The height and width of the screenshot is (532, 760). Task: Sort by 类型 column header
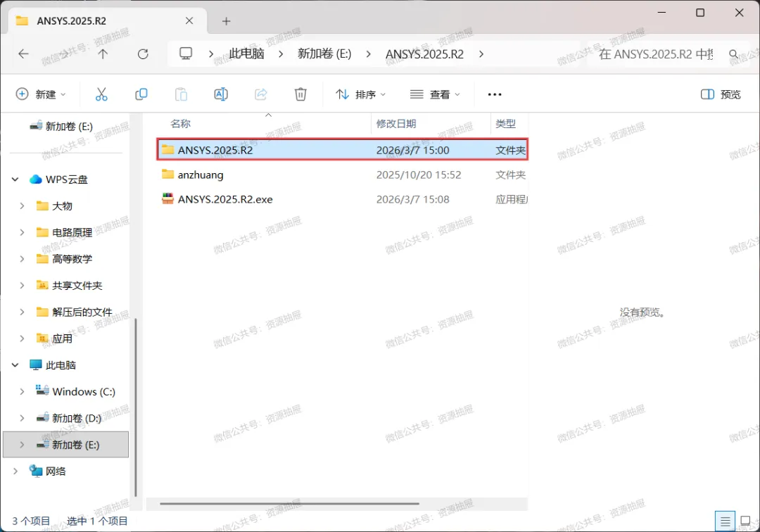tap(505, 124)
